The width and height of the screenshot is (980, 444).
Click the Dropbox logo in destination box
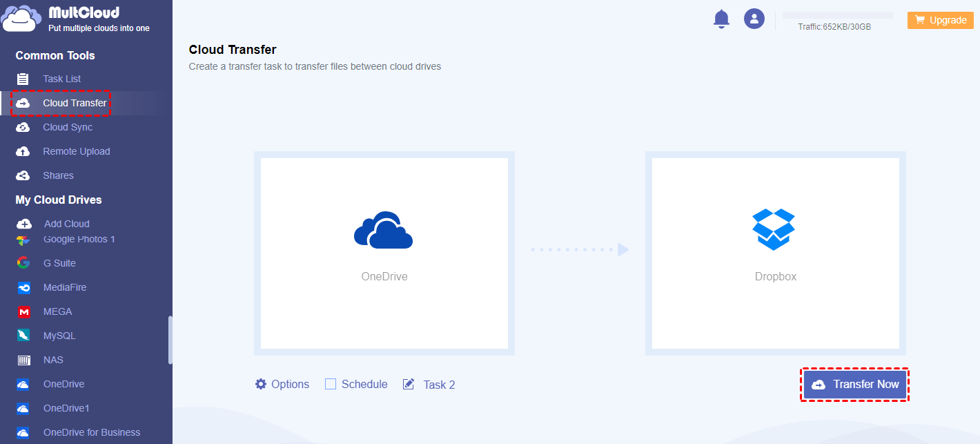774,229
